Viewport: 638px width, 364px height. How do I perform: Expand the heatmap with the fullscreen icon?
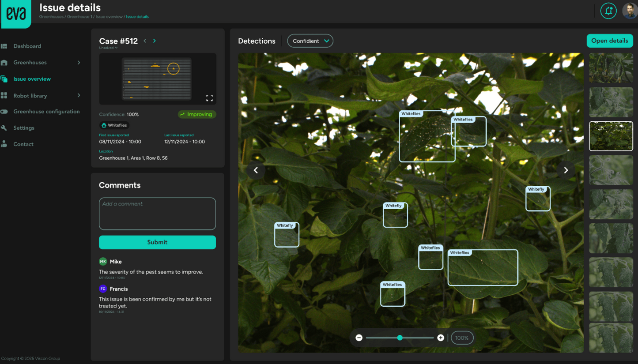tap(209, 98)
